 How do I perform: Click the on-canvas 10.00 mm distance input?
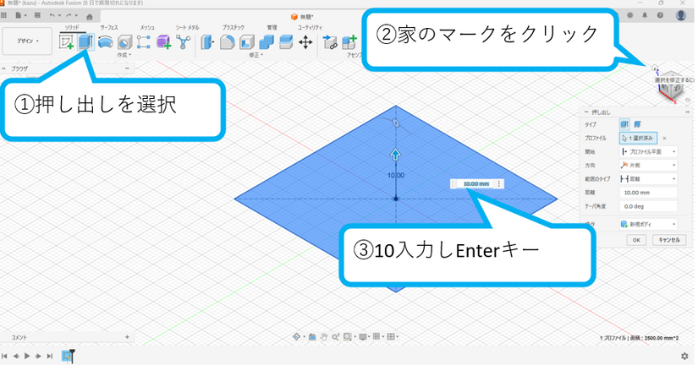(x=475, y=184)
